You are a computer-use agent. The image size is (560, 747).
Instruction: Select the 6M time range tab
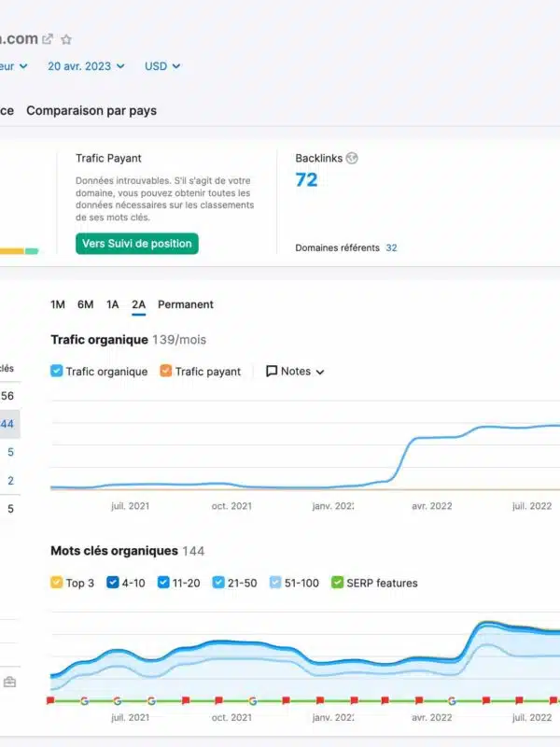pos(85,304)
